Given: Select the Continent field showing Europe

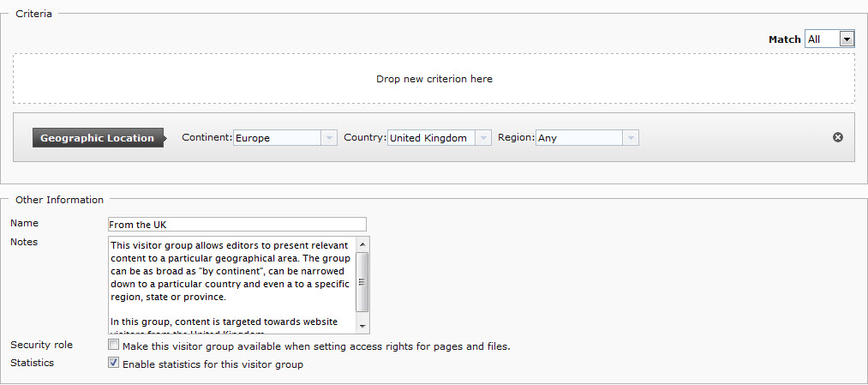Looking at the screenshot, I should [x=276, y=138].
